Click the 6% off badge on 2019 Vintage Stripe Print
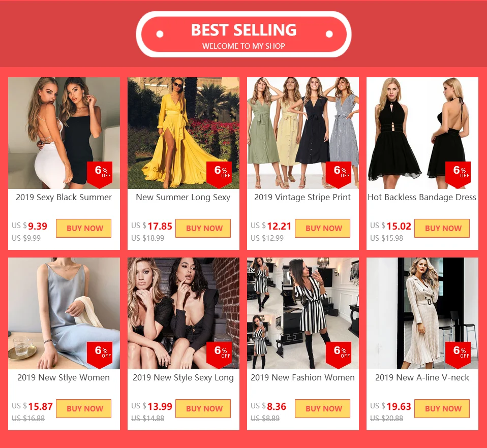Viewport: 487px width, 448px height. (x=339, y=175)
